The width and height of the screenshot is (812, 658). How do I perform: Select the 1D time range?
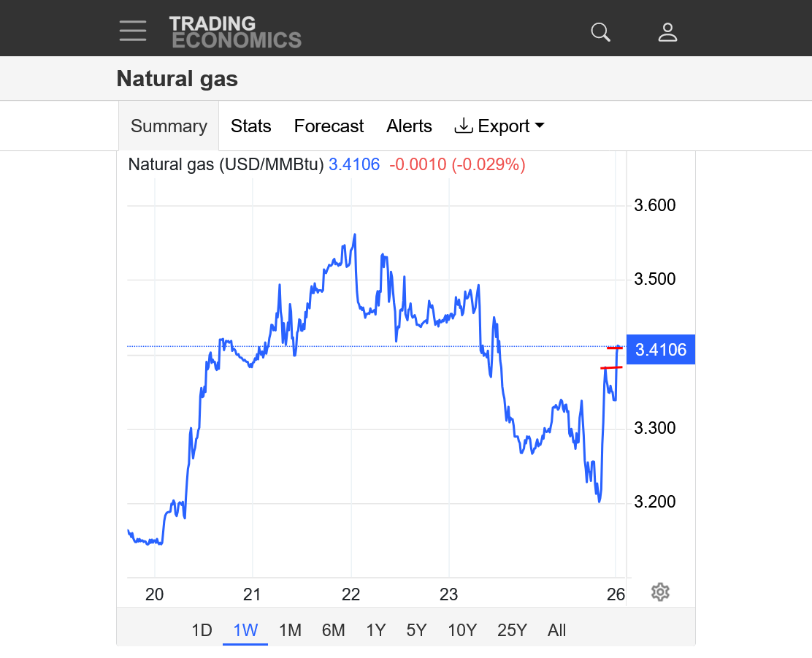[x=202, y=630]
